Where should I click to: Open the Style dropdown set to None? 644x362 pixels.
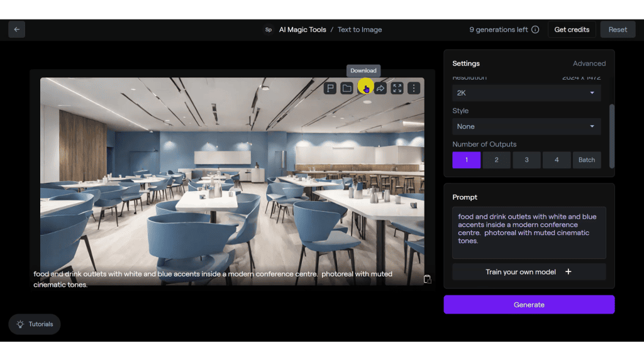(526, 126)
